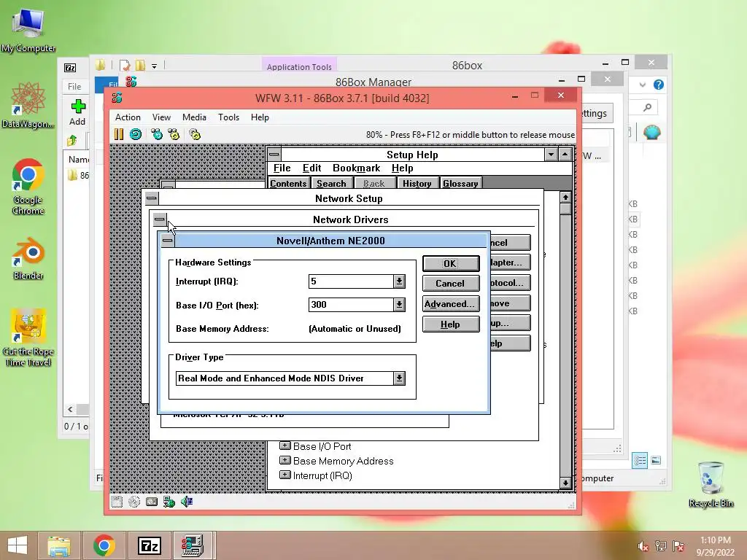Open the Blender desktop shortcut
This screenshot has width=747, height=560.
click(28, 259)
